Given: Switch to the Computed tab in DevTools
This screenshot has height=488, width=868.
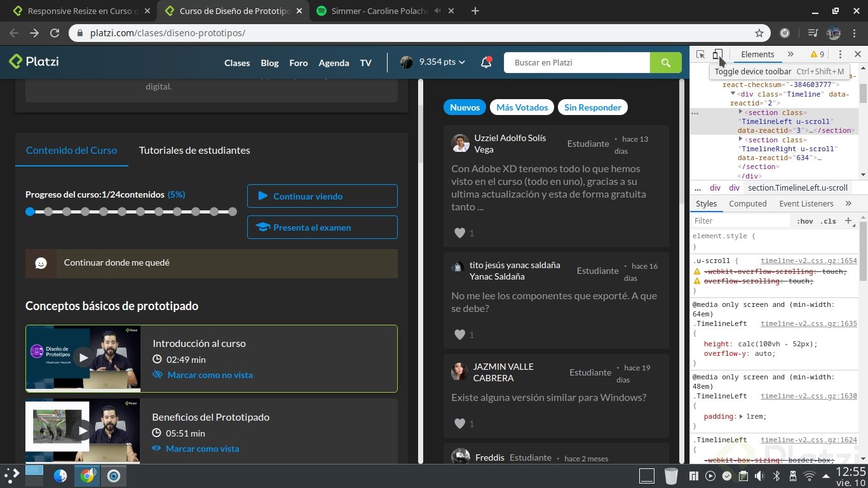Looking at the screenshot, I should tap(748, 203).
